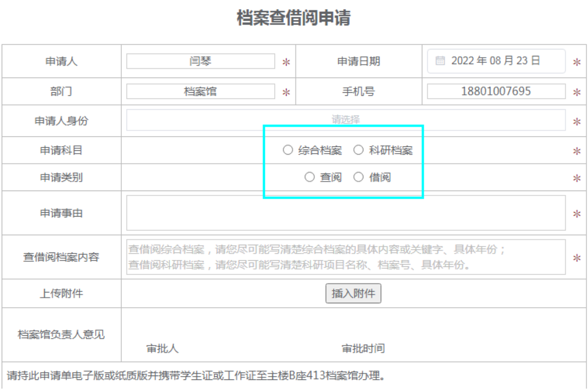Select 查阅 as the application type
The height and width of the screenshot is (389, 588).
pos(309,177)
